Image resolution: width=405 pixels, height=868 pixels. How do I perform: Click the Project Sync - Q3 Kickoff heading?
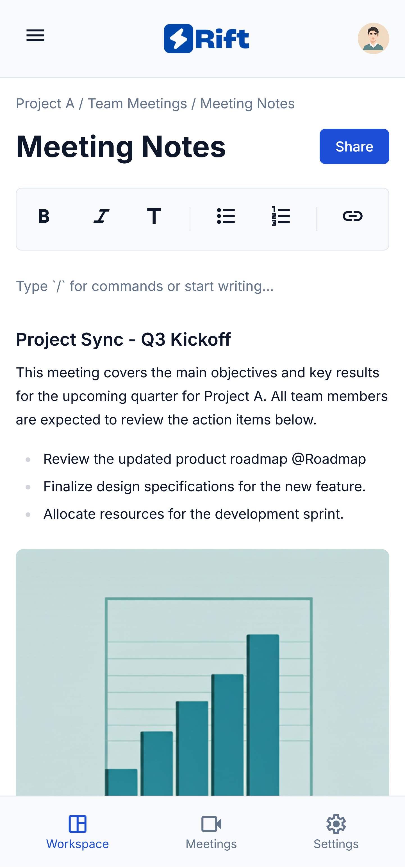pos(123,339)
